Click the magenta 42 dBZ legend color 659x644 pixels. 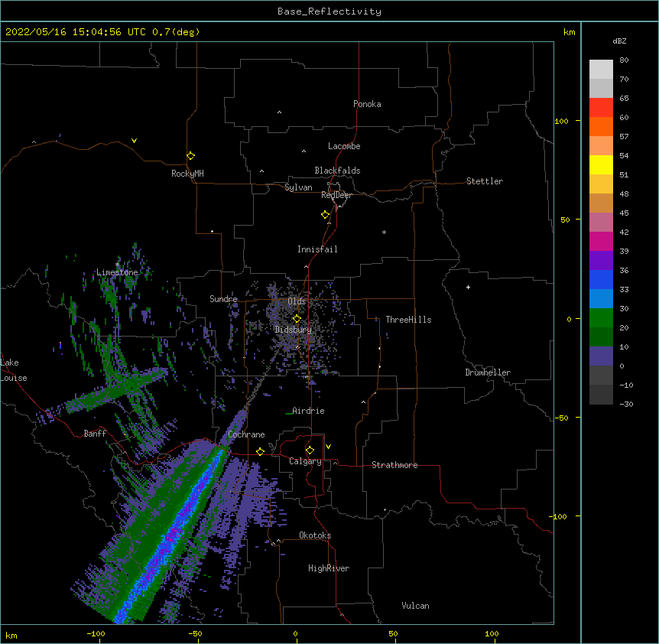tap(601, 241)
